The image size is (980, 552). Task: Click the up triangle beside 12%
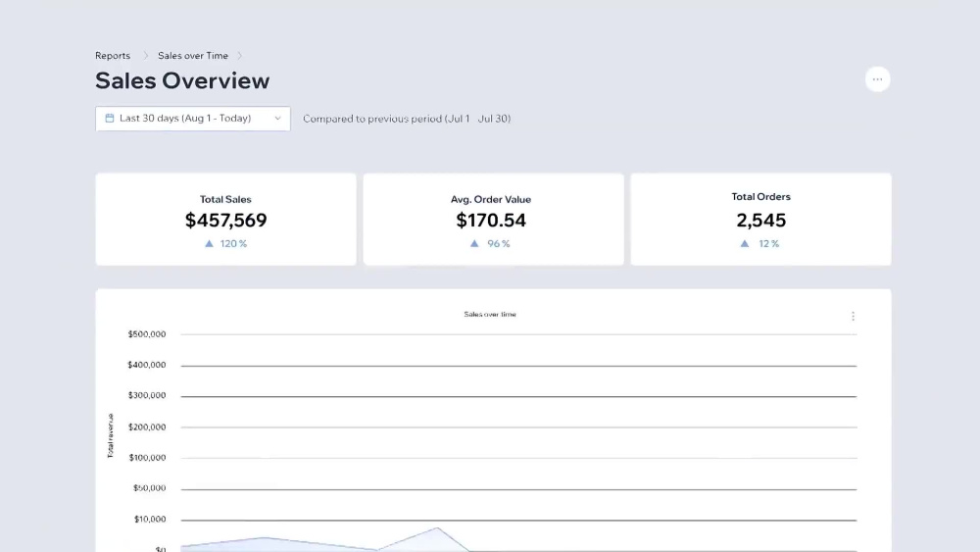745,244
